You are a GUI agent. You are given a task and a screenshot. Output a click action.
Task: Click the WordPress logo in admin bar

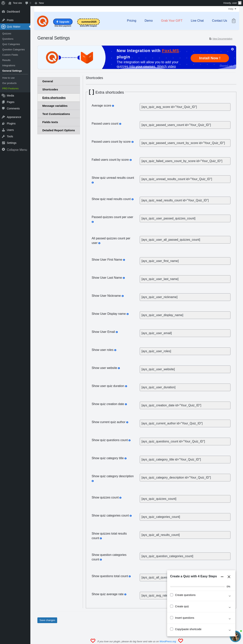(x=3, y=3)
